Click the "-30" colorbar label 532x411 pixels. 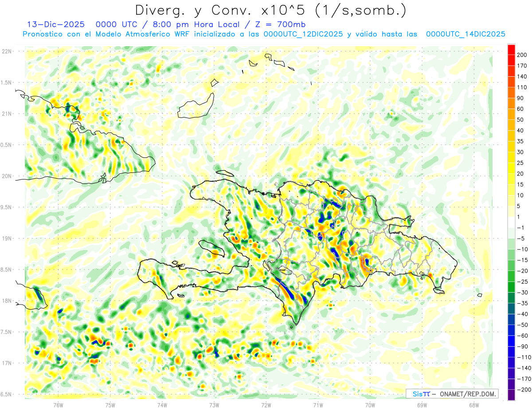pos(523,292)
